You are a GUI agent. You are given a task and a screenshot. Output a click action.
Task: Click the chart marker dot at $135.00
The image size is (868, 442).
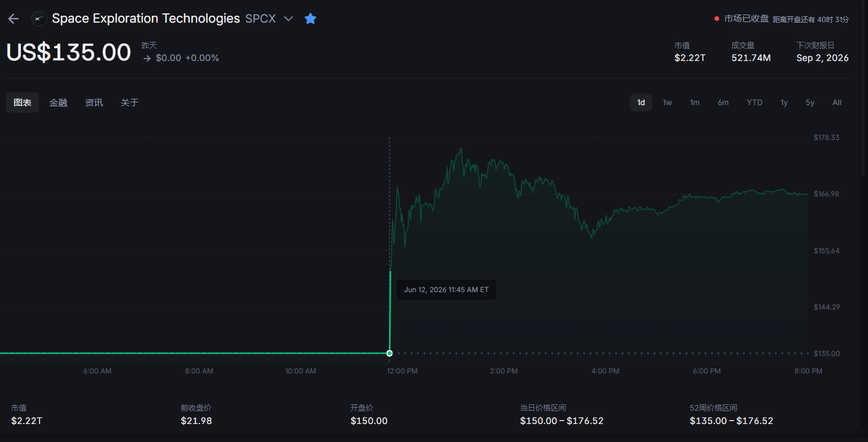point(390,353)
